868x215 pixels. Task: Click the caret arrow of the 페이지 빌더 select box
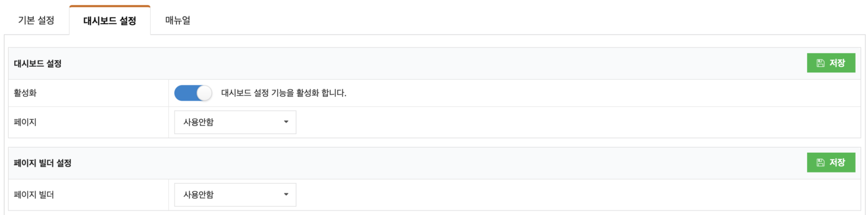tap(286, 195)
